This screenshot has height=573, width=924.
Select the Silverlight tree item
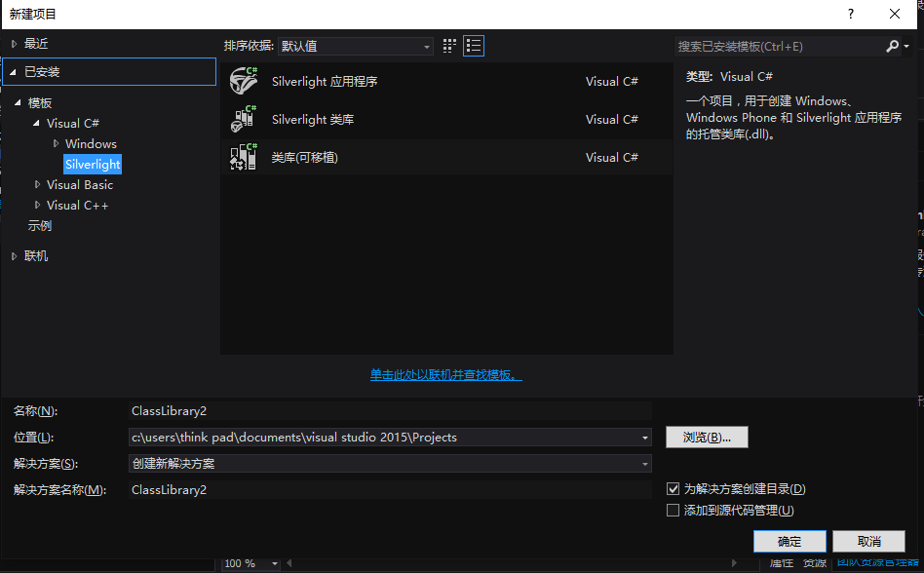[x=93, y=165]
